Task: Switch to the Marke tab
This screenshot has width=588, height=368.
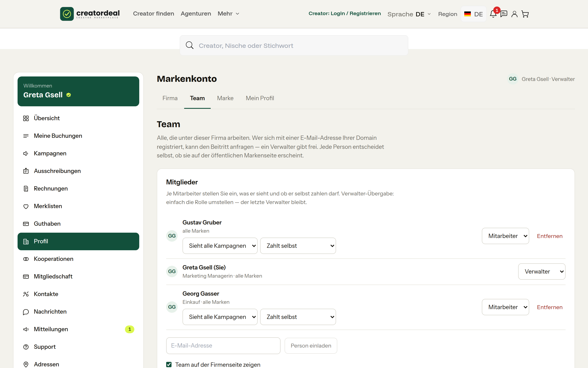Action: (x=225, y=98)
